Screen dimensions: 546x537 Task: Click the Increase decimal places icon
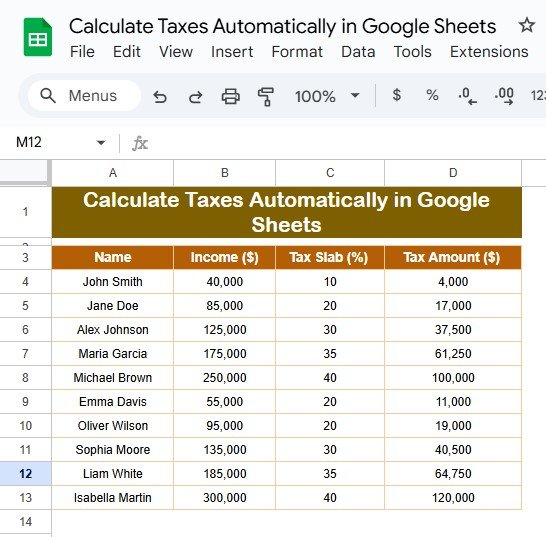(x=504, y=96)
